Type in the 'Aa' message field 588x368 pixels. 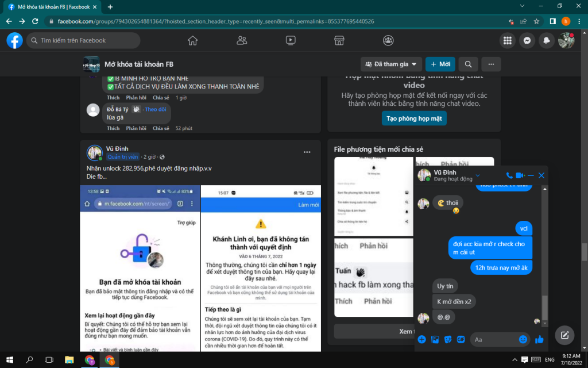pos(494,339)
